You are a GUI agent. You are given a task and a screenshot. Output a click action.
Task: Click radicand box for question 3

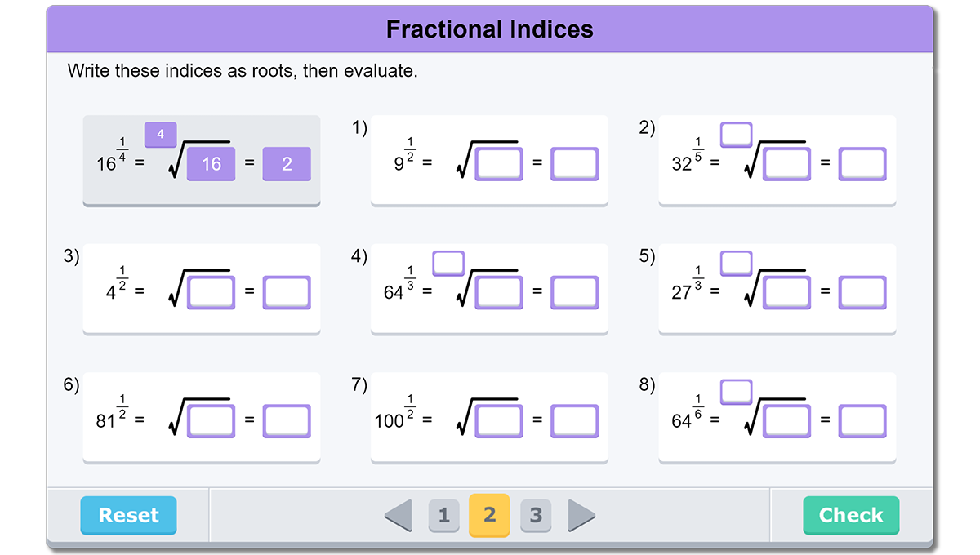211,293
